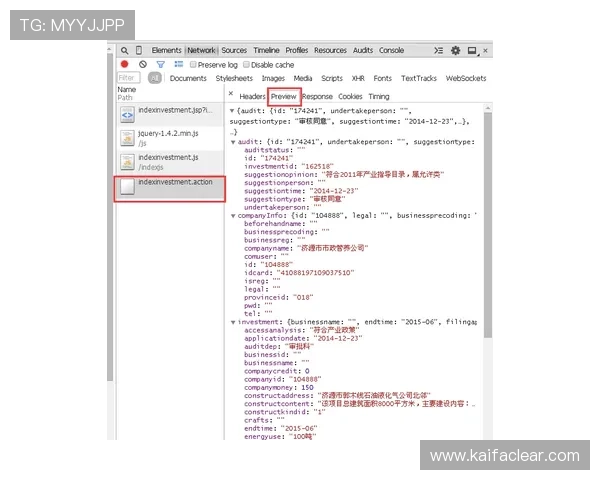
Task: Collapse the investment object node
Action: click(x=233, y=322)
